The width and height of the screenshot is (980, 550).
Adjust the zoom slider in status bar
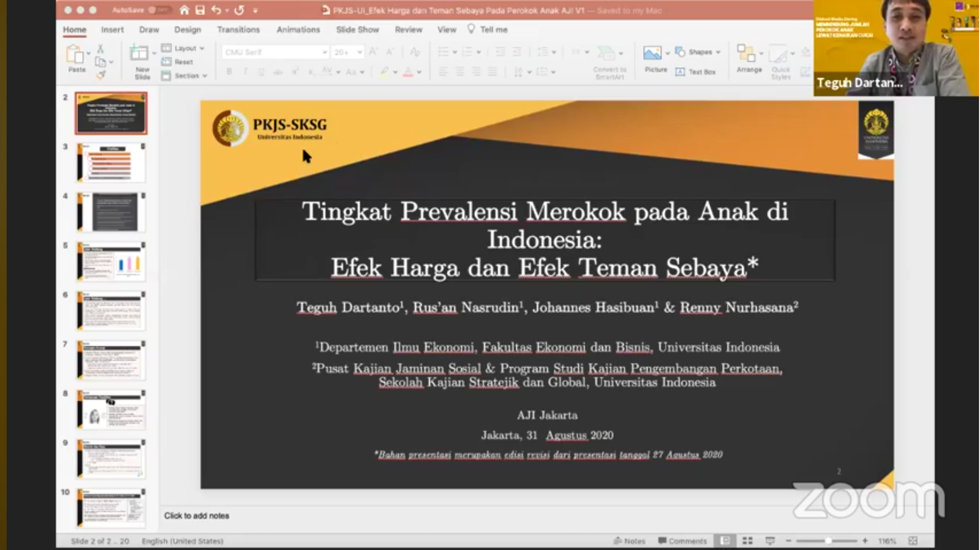coord(828,541)
